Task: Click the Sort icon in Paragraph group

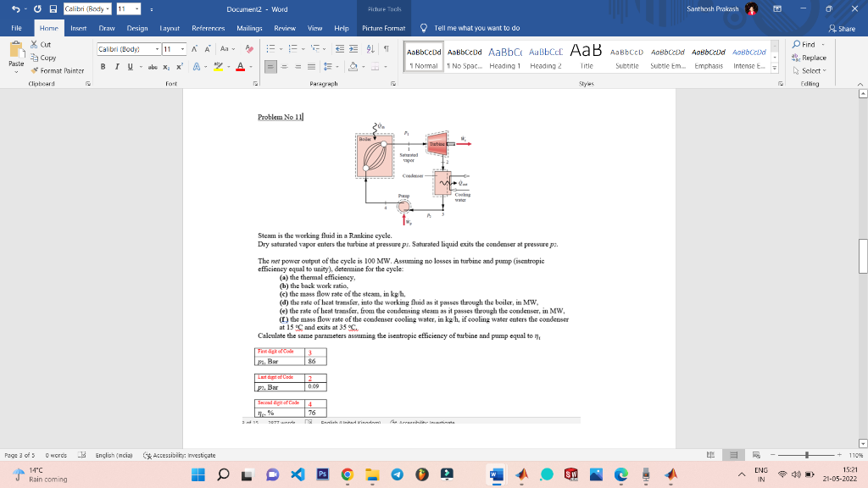Action: point(370,50)
